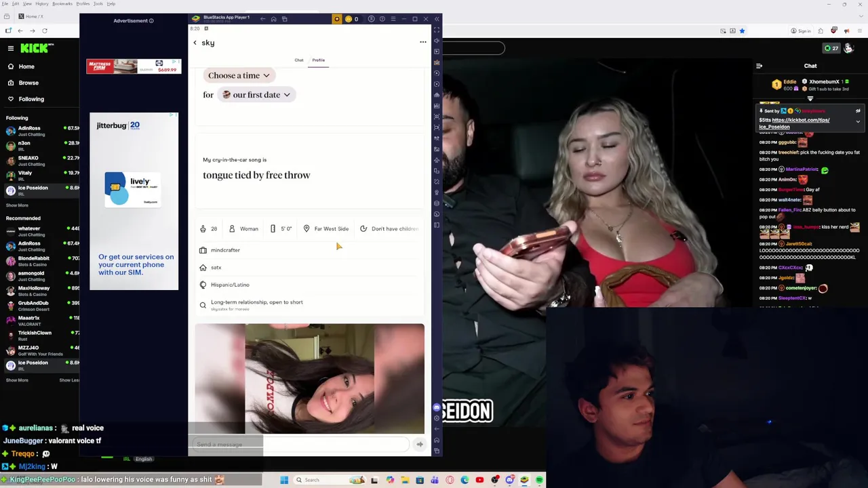The height and width of the screenshot is (488, 868).
Task: Click the orange BlueStacks game store icon
Action: 336,19
